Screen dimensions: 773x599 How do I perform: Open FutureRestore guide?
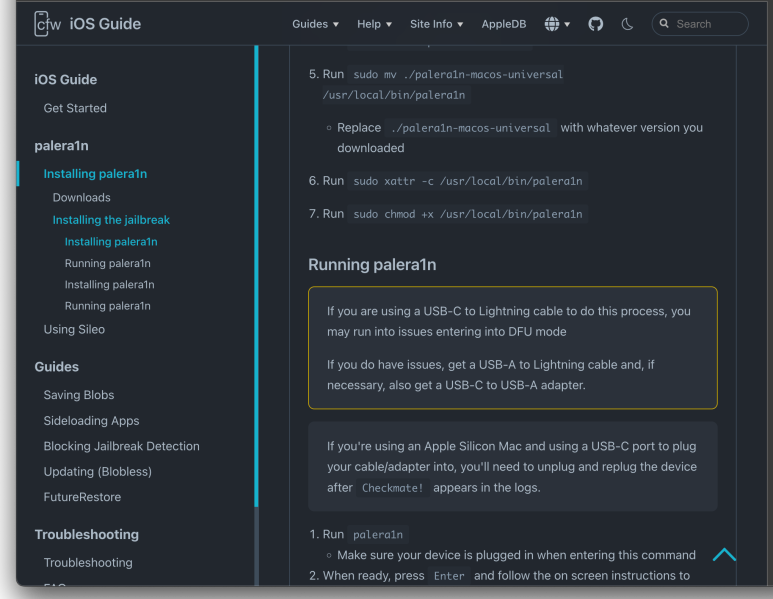coord(82,497)
